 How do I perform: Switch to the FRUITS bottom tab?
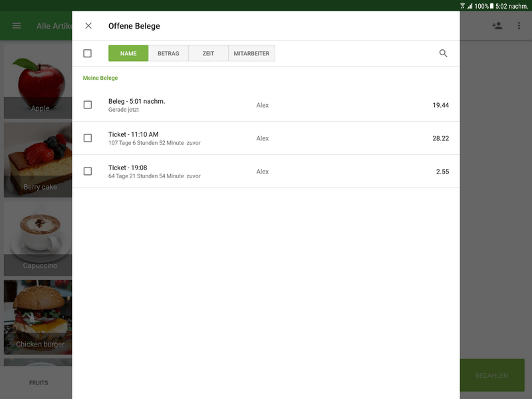[x=38, y=383]
